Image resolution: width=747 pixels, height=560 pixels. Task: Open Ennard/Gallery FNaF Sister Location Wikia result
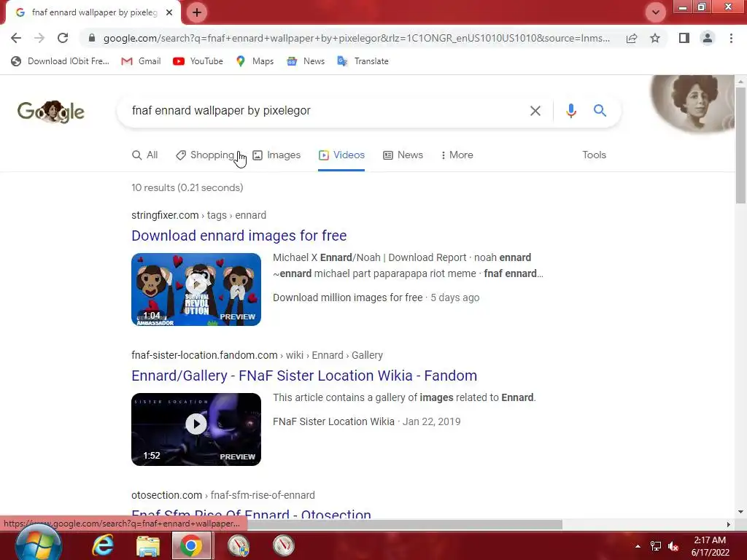(304, 376)
